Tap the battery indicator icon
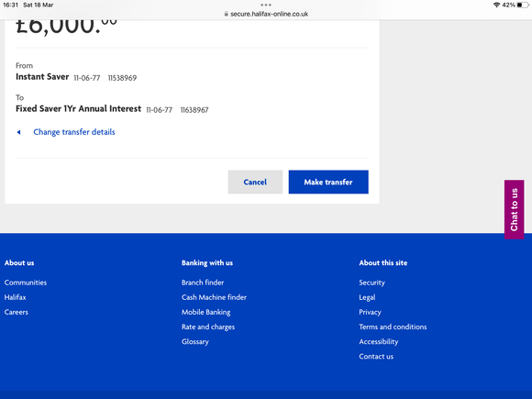532x399 pixels. point(522,5)
